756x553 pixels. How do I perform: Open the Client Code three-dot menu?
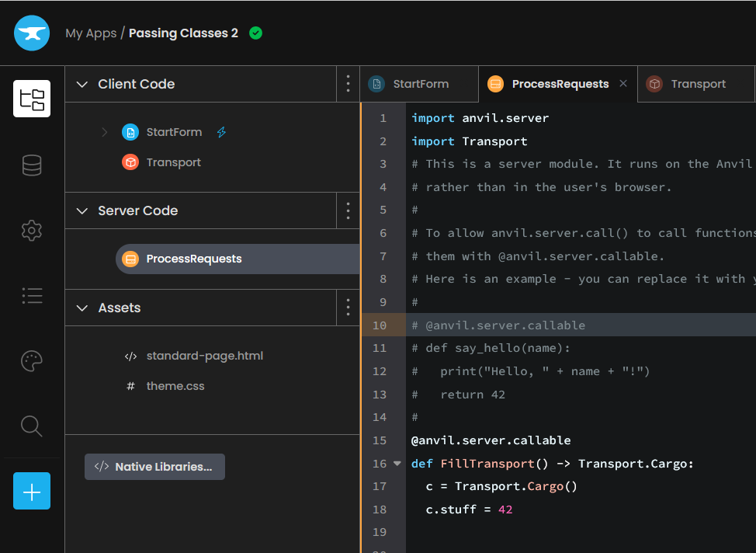tap(348, 84)
